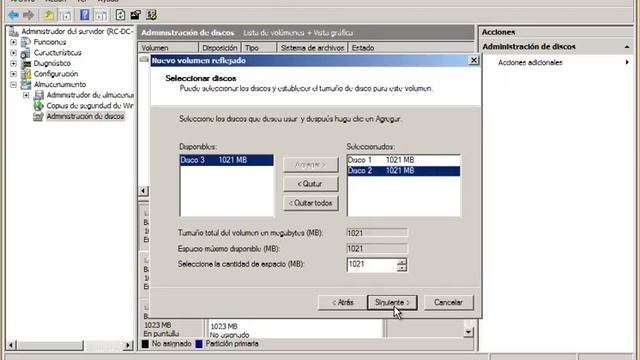Screen dimensions: 640x360
Task: Click the Administración de discos tree node icon
Action: coord(38,117)
